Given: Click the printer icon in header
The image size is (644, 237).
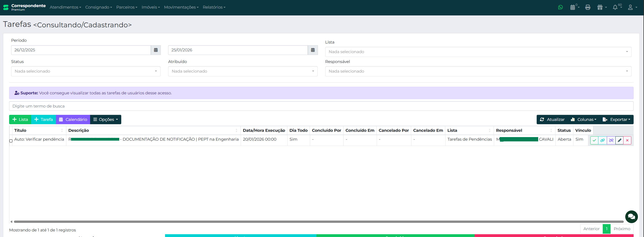Looking at the screenshot, I should (588, 7).
